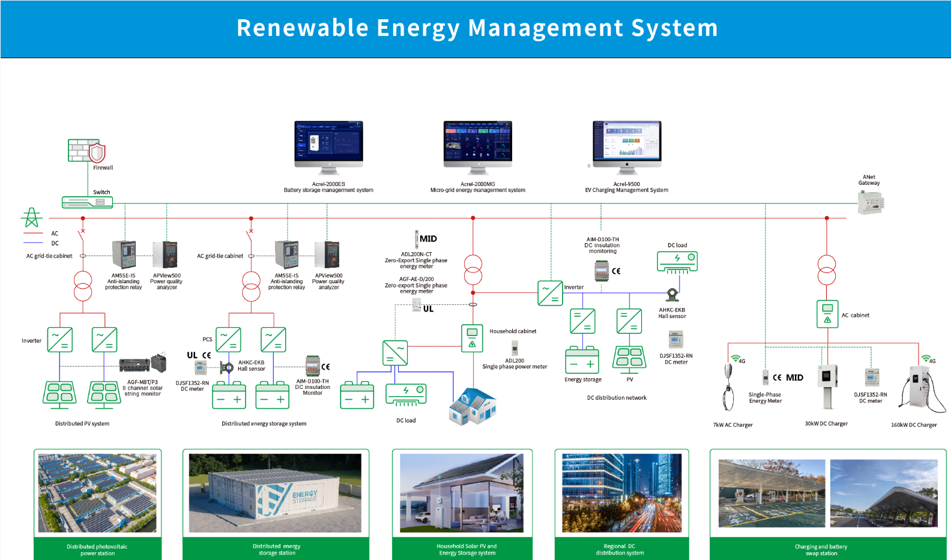
Task: Select the DC load icon above AHKC-EKB sensor
Action: point(677,262)
